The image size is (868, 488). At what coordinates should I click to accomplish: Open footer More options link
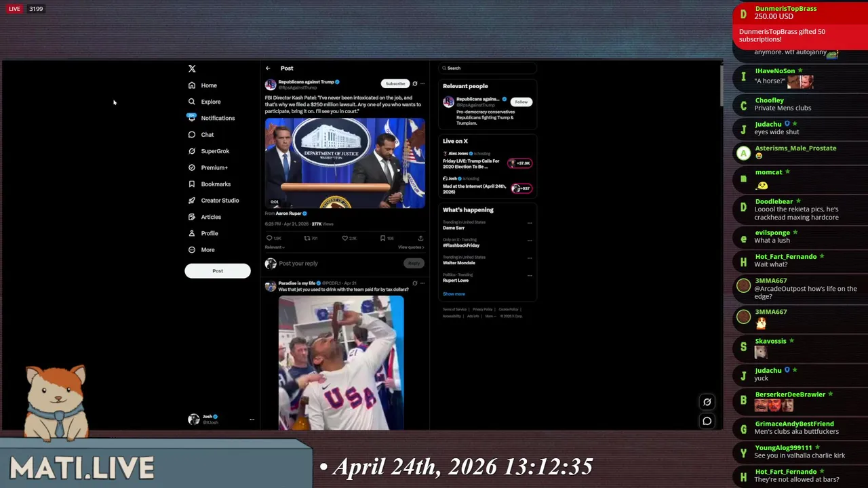point(490,316)
